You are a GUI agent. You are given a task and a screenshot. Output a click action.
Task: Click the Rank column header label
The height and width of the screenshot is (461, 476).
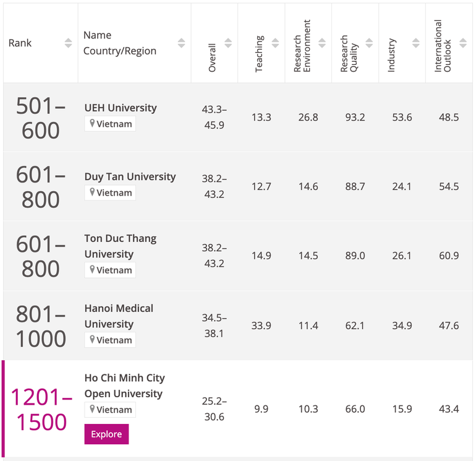[20, 43]
